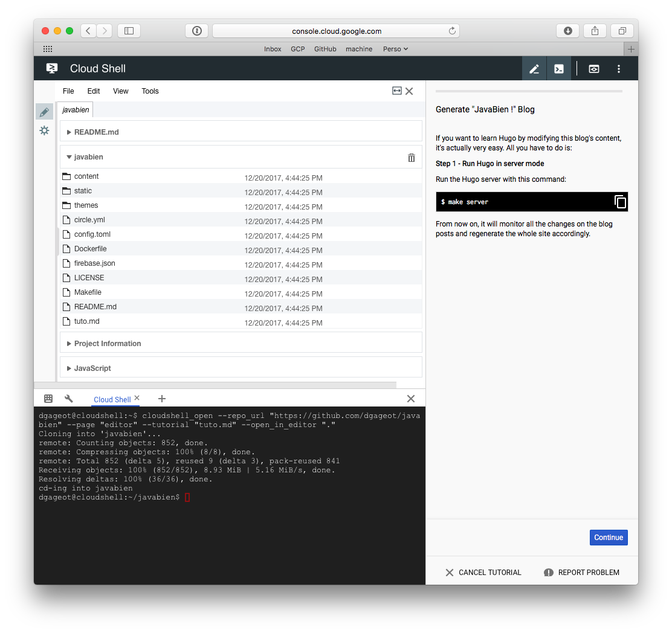Click the Safari privacy info icon
Image resolution: width=672 pixels, height=633 pixels.
tap(197, 31)
